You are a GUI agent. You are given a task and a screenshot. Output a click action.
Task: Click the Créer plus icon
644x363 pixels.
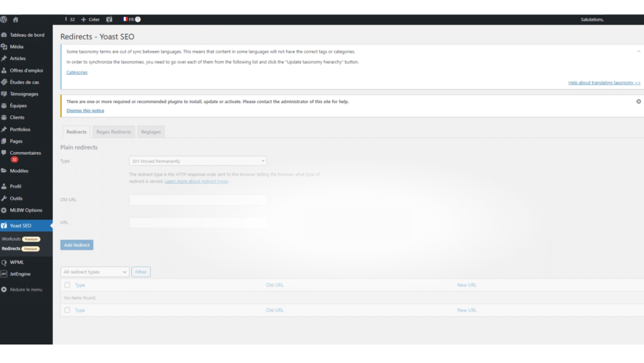(83, 19)
